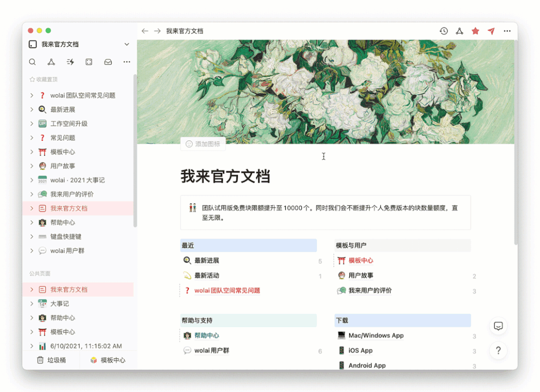Image resolution: width=540 pixels, height=392 pixels.
Task: Open red 模板中心 link in page
Action: pyautogui.click(x=361, y=261)
